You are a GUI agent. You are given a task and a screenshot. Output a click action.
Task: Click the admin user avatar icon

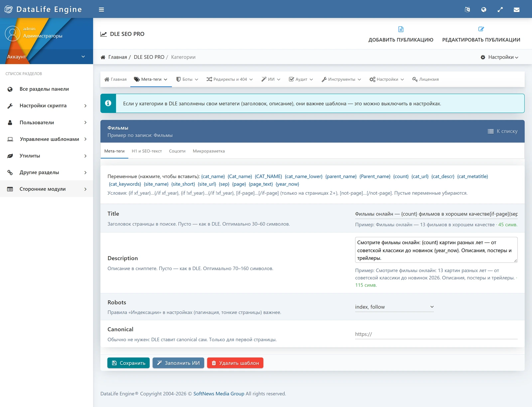tap(13, 34)
